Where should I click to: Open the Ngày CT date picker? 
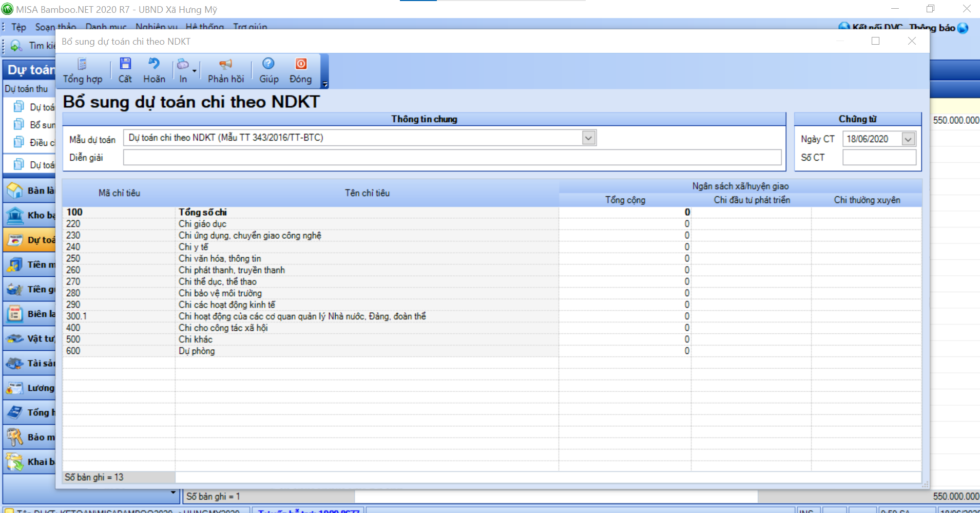[908, 139]
